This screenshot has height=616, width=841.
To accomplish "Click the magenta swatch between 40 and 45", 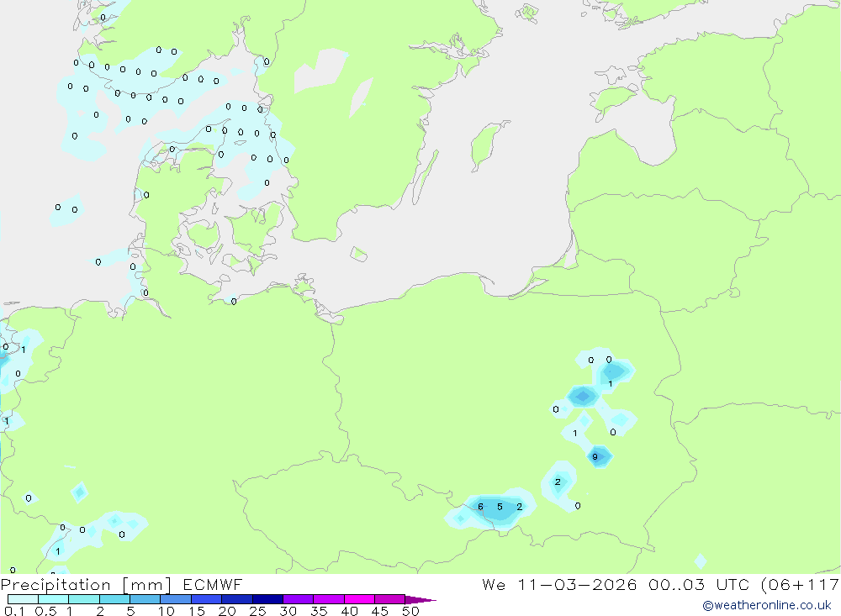I will (x=359, y=599).
